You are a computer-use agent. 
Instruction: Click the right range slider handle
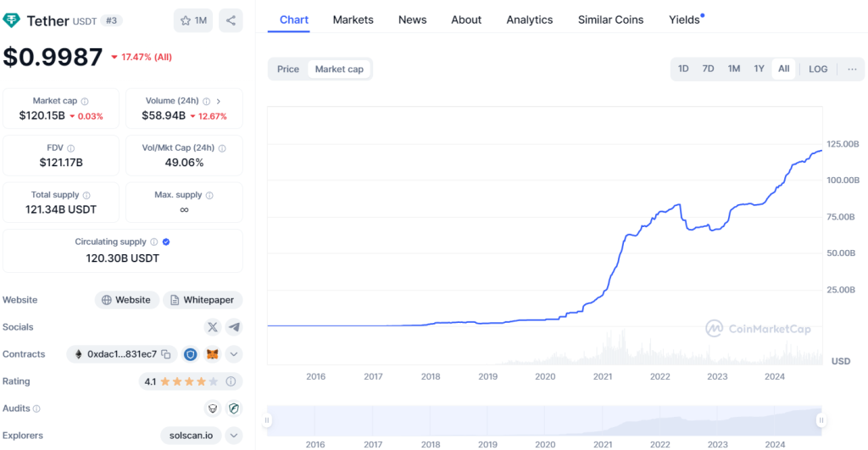click(821, 420)
